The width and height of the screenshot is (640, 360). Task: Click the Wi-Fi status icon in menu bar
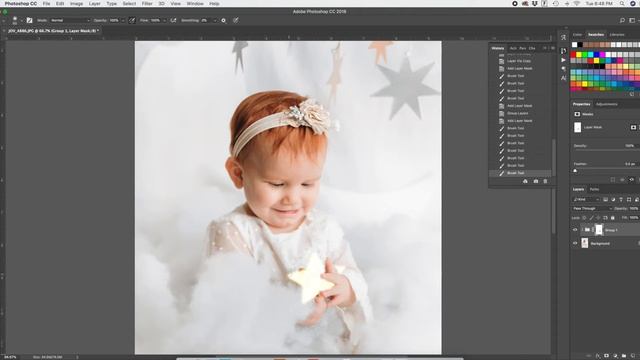pos(577,4)
